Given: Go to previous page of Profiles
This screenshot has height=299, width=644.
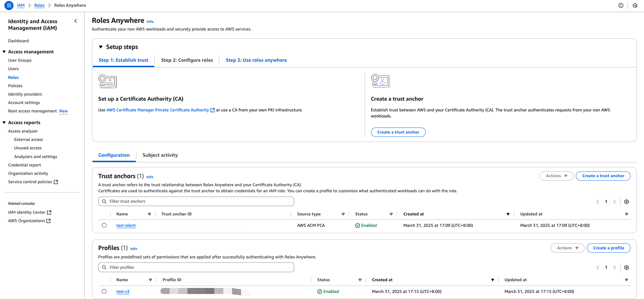Looking at the screenshot, I should coord(598,267).
